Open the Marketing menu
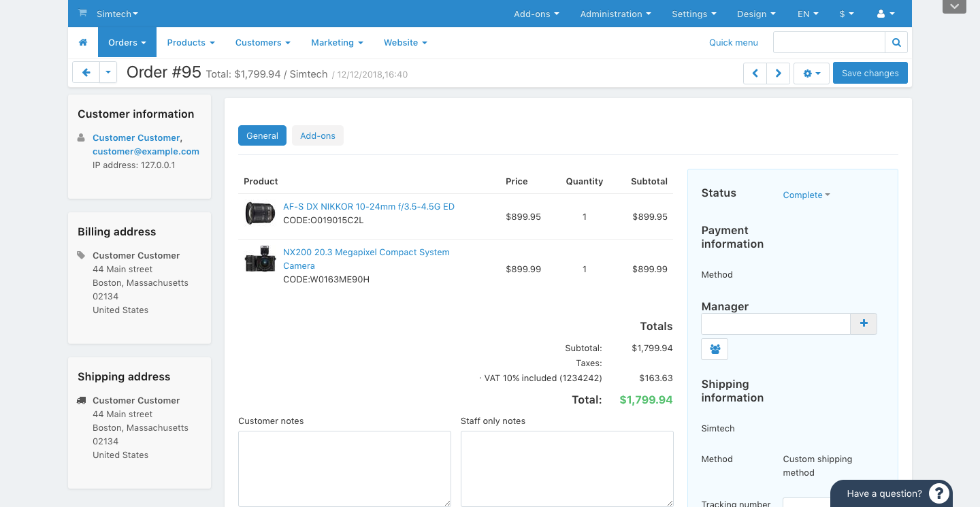Image resolution: width=980 pixels, height=507 pixels. [x=336, y=42]
